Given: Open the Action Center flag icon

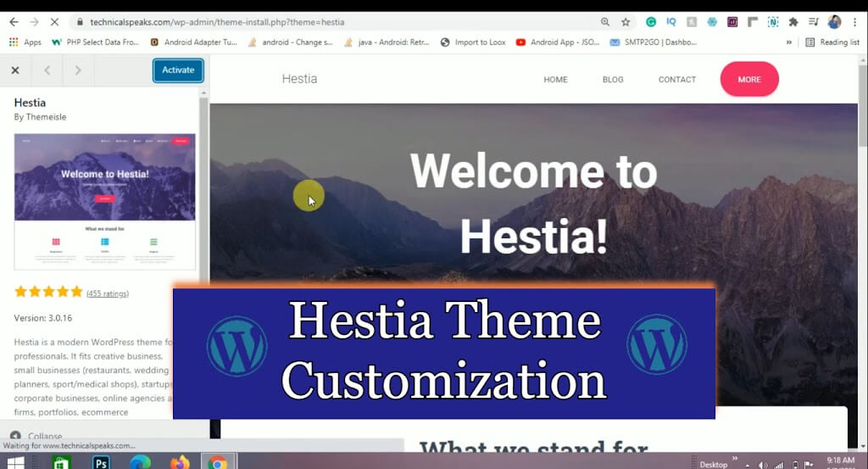Looking at the screenshot, I should (809, 465).
